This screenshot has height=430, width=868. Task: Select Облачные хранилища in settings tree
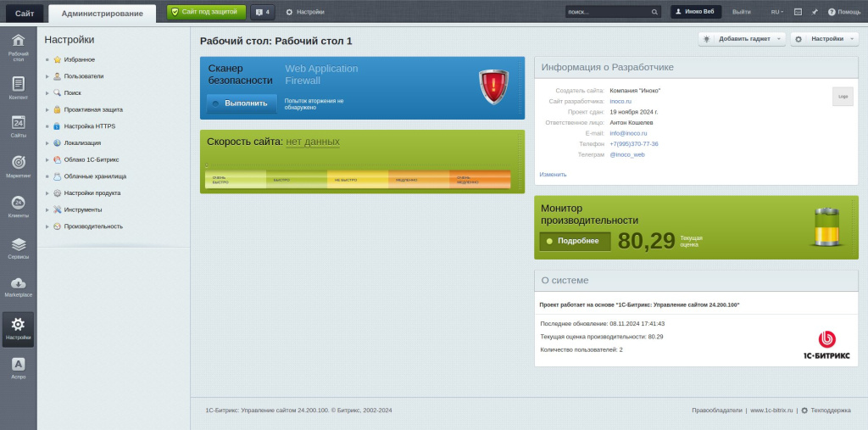[x=95, y=176]
